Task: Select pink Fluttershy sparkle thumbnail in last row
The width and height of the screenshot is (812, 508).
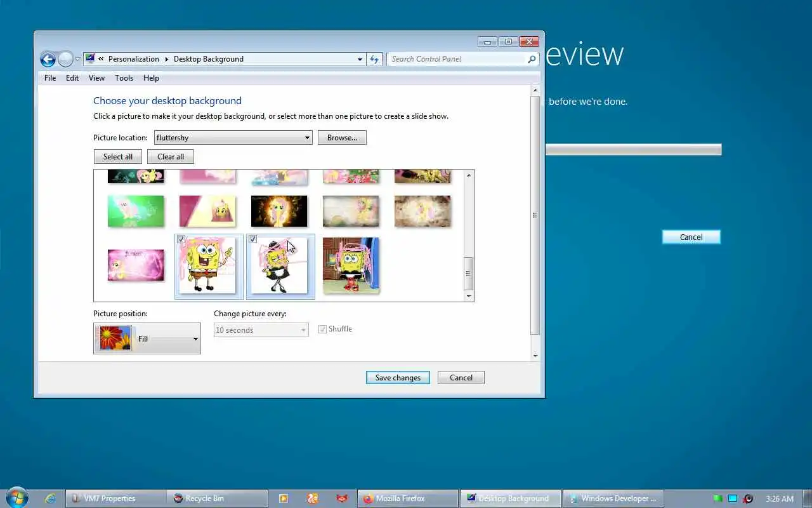Action: pos(136,265)
